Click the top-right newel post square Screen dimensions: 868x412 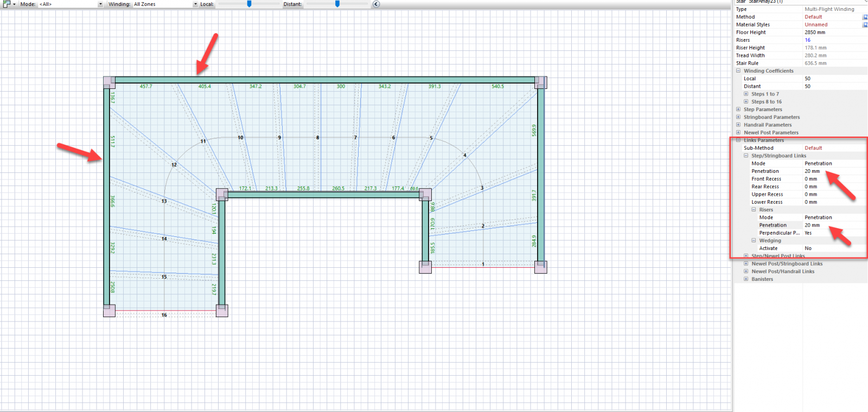coord(540,82)
